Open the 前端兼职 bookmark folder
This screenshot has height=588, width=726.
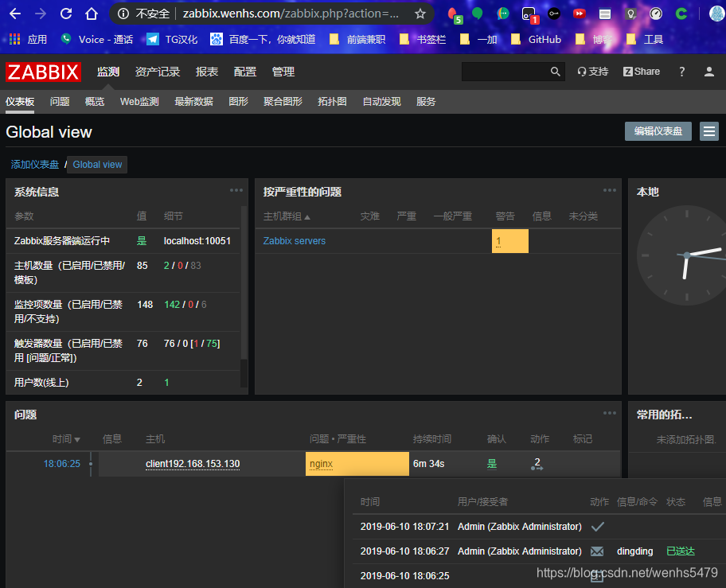(x=357, y=39)
